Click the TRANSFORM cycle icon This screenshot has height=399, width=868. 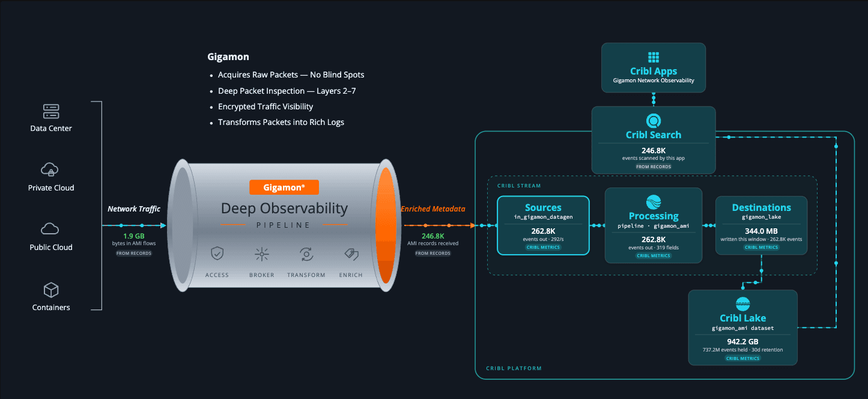pyautogui.click(x=306, y=254)
